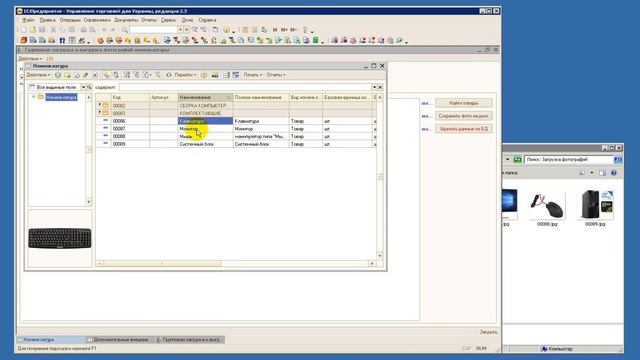The width and height of the screenshot is (640, 360).
Task: Open the Справочники menu
Action: [x=97, y=20]
